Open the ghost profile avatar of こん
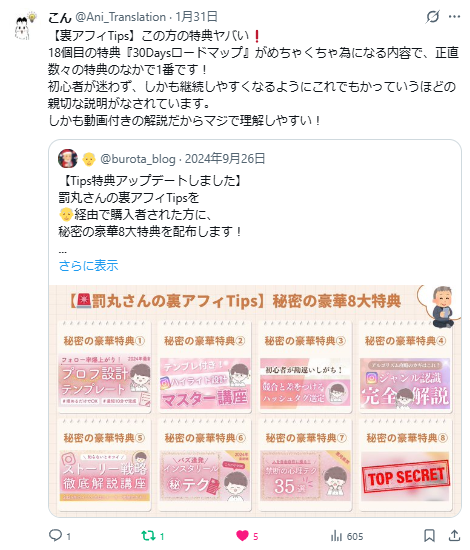Image resolution: width=470 pixels, height=550 pixels. coord(24,26)
